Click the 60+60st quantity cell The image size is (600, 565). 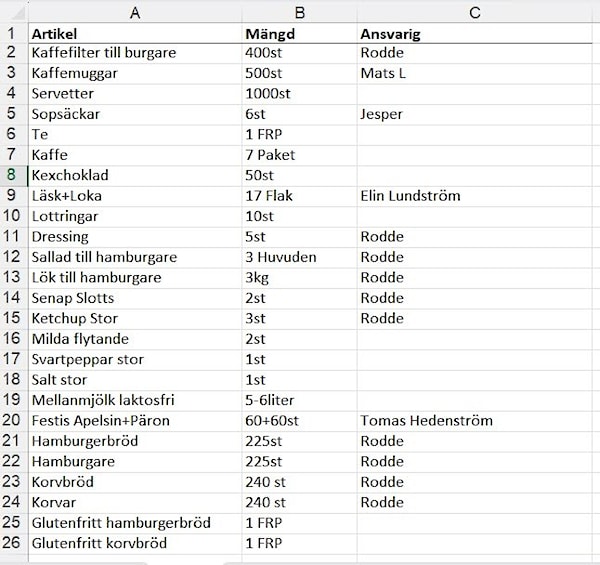pos(300,421)
